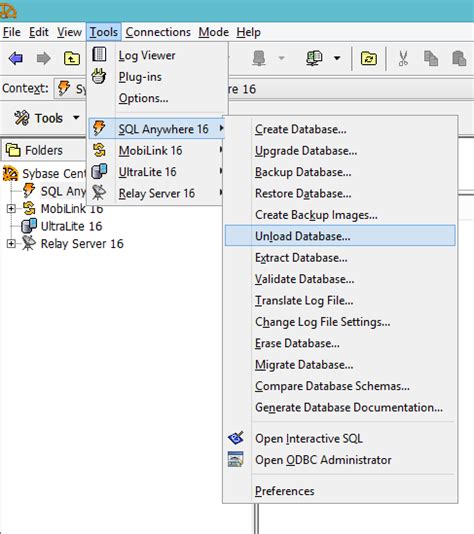The width and height of the screenshot is (474, 534).
Task: Click the Connect computer toolbar icon
Action: tap(314, 58)
